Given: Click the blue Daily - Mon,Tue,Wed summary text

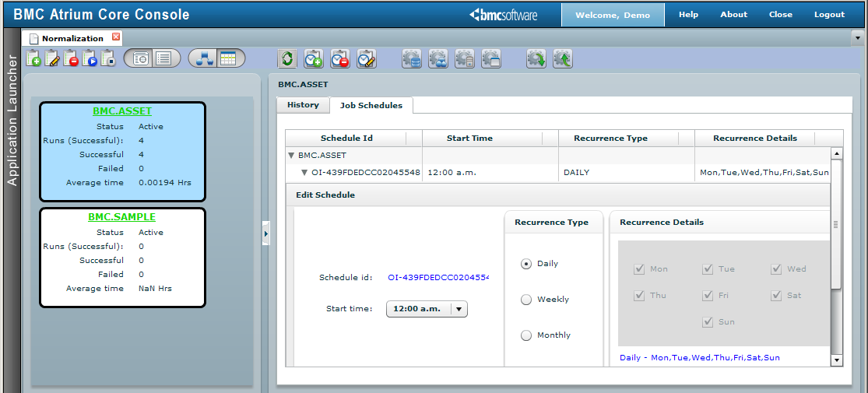Looking at the screenshot, I should [700, 357].
